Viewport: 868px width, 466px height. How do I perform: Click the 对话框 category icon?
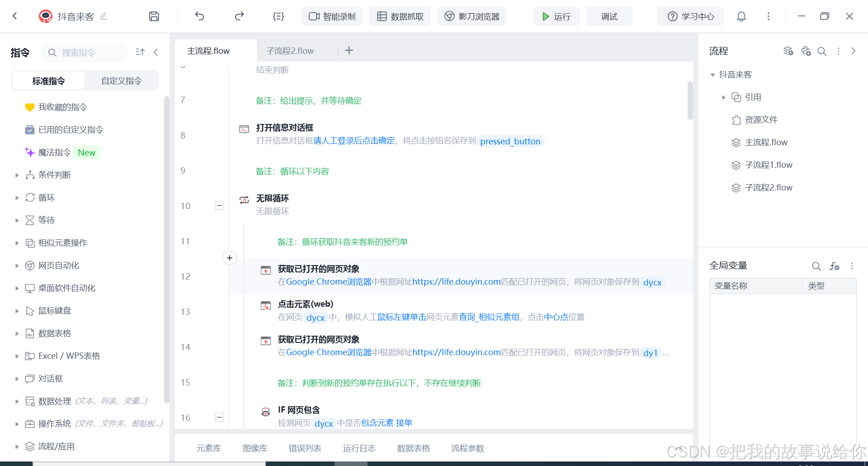click(30, 378)
